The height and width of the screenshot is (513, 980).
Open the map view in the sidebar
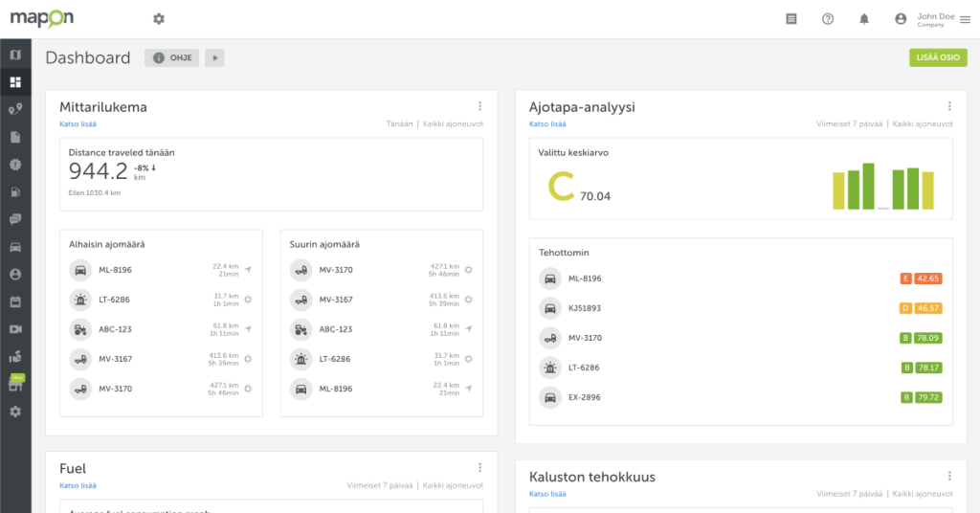(15, 55)
